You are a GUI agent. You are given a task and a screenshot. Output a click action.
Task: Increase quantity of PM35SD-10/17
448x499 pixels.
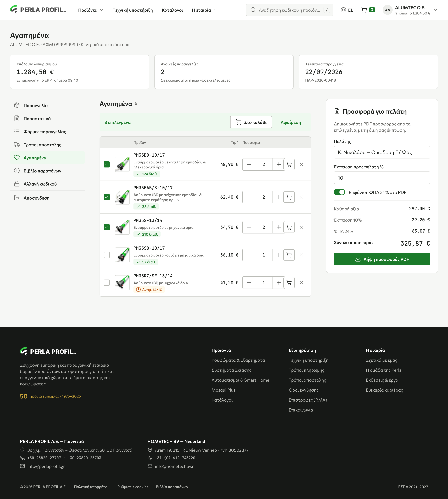[279, 255]
